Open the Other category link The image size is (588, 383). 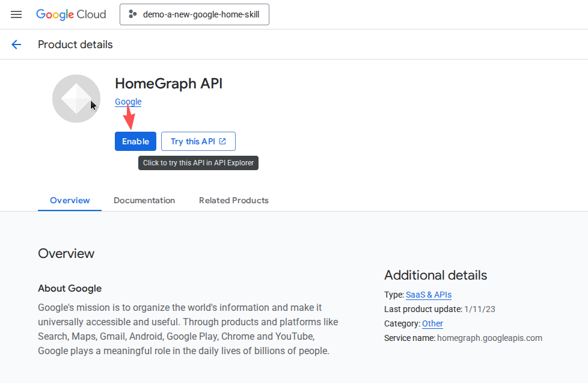432,323
